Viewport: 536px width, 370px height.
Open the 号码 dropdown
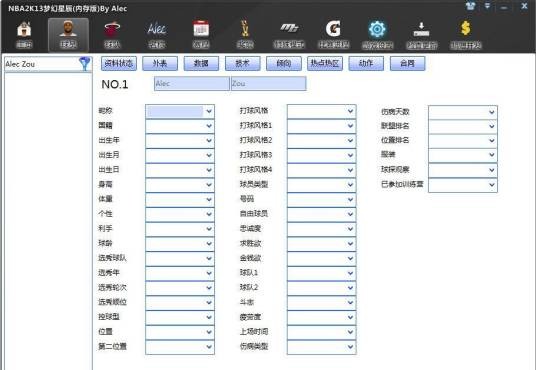pyautogui.click(x=321, y=200)
